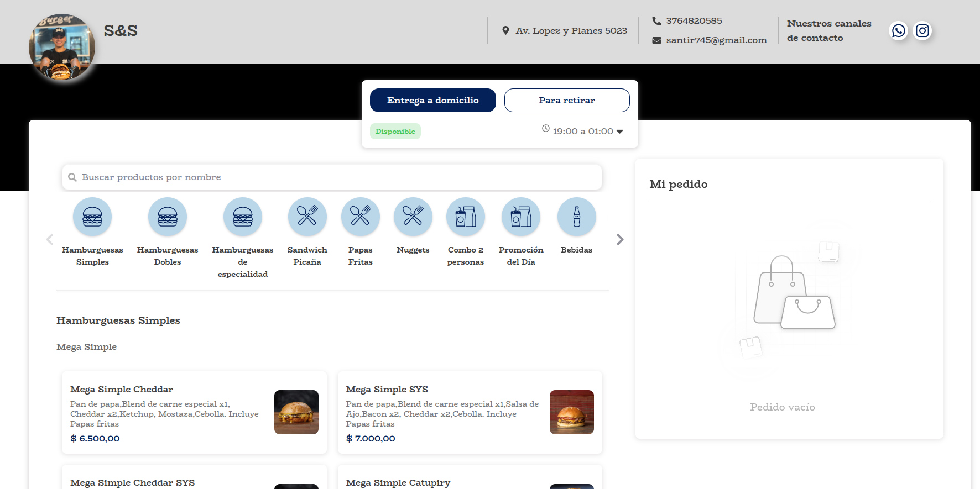View Mega Simple SYS burger photo

click(572, 412)
